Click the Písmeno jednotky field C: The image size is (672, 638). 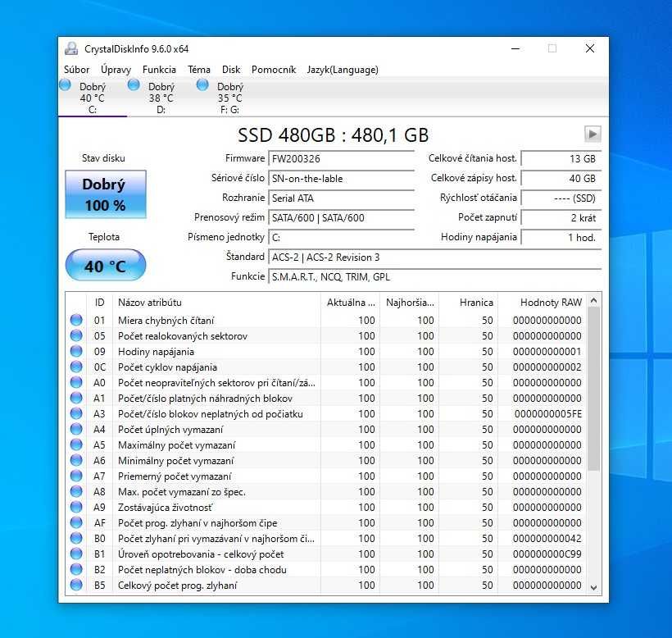point(341,238)
